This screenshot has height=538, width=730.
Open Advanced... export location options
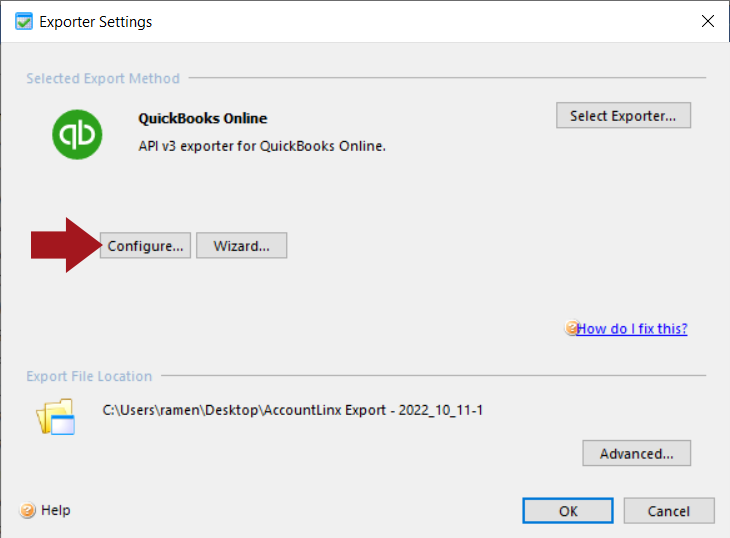[x=636, y=453]
